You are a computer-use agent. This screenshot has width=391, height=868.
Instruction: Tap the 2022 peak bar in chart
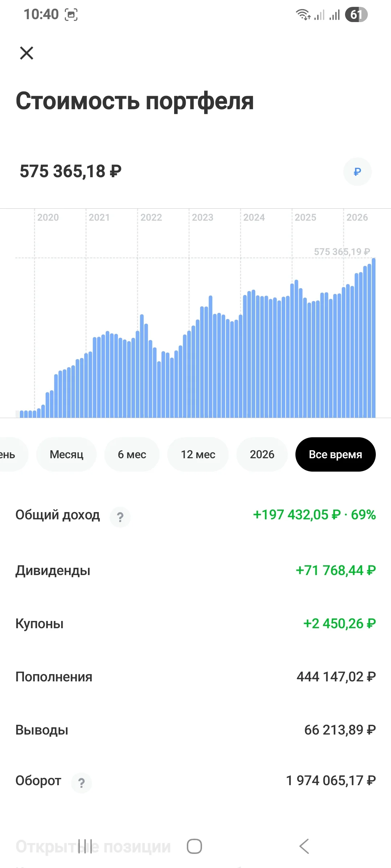142,366
